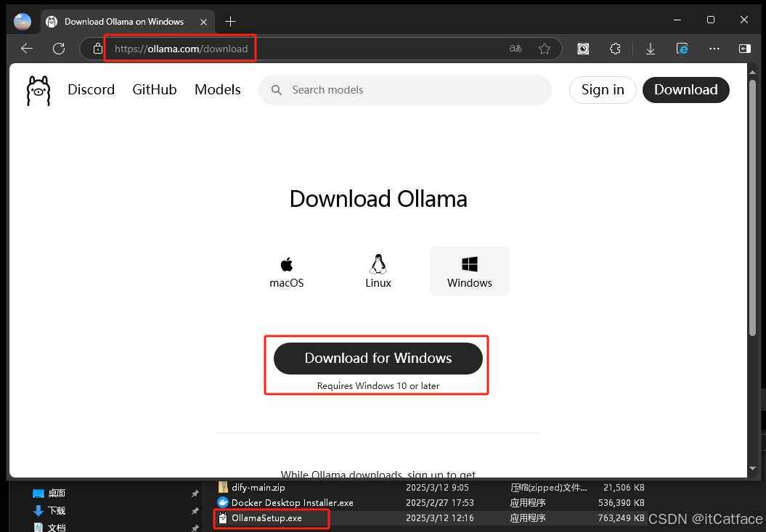Open the browser Downloads icon
The image size is (766, 532).
pyautogui.click(x=651, y=49)
